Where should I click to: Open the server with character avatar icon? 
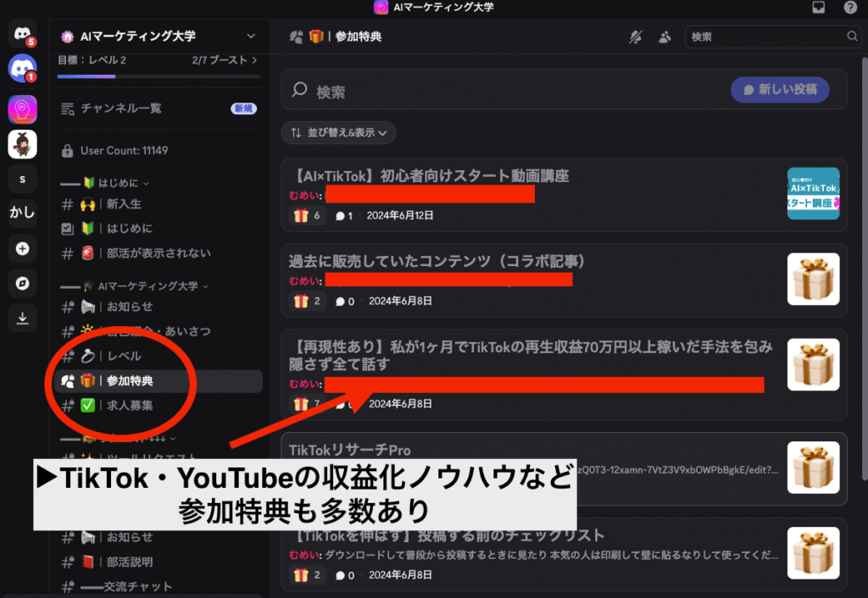pos(22,144)
